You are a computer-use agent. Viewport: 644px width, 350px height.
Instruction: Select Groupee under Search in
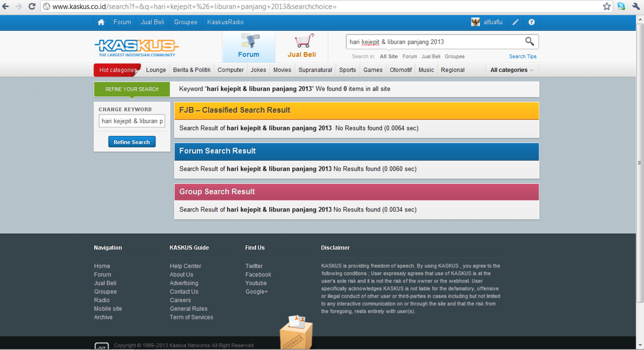coord(455,56)
